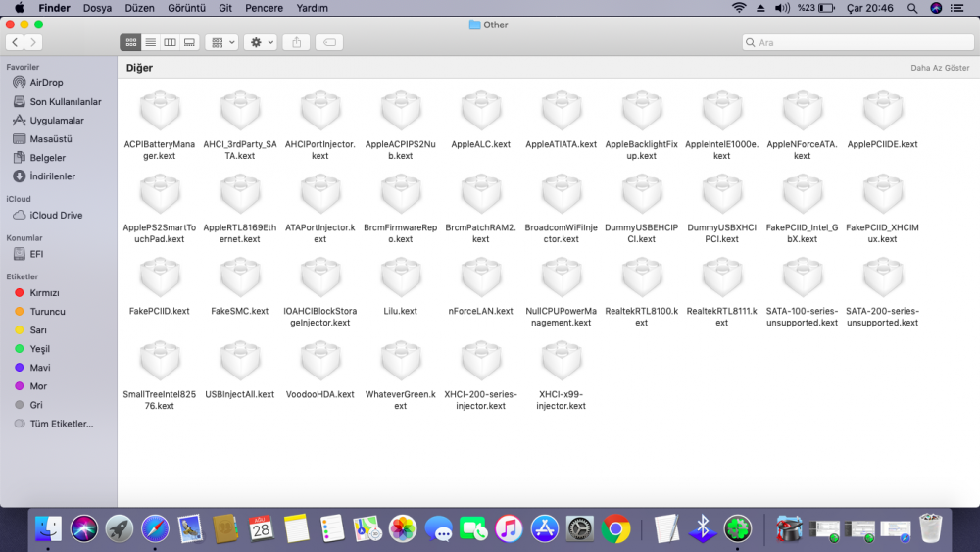The image size is (980, 552).
Task: Click the Share button in the toolbar
Action: point(297,42)
